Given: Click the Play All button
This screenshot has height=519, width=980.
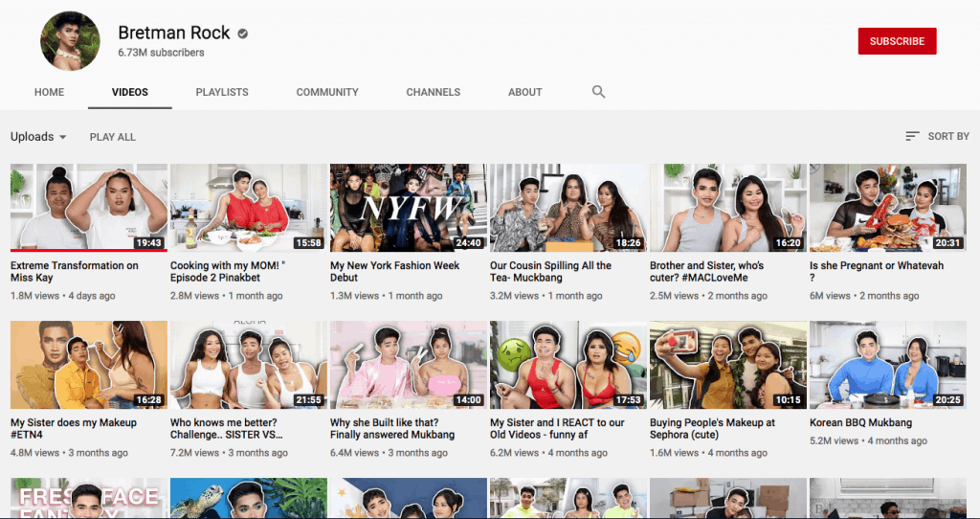Looking at the screenshot, I should [x=113, y=137].
